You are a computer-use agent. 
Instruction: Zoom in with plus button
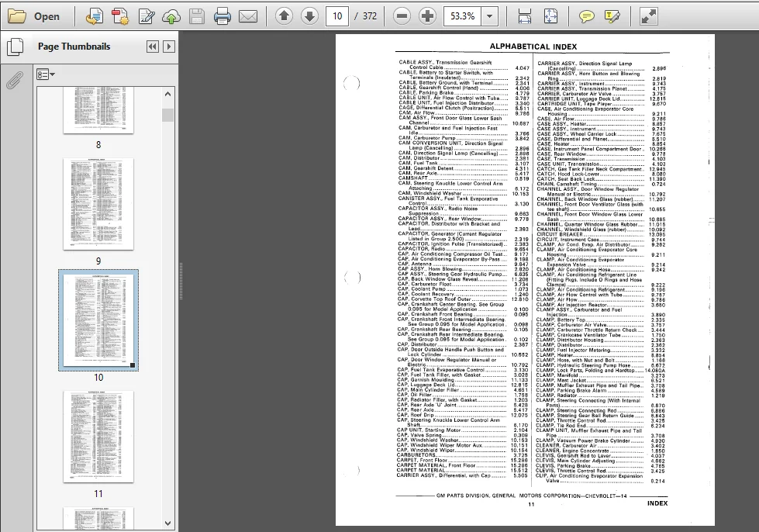[427, 16]
